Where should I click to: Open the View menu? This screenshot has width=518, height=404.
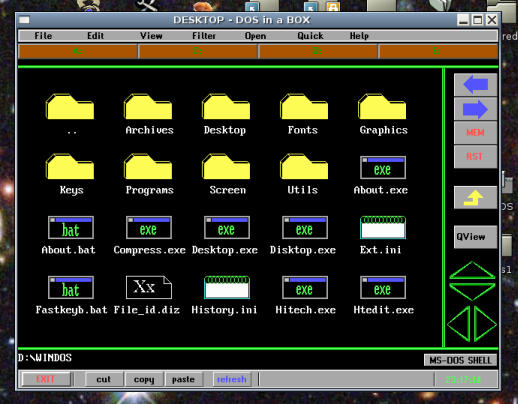[151, 36]
